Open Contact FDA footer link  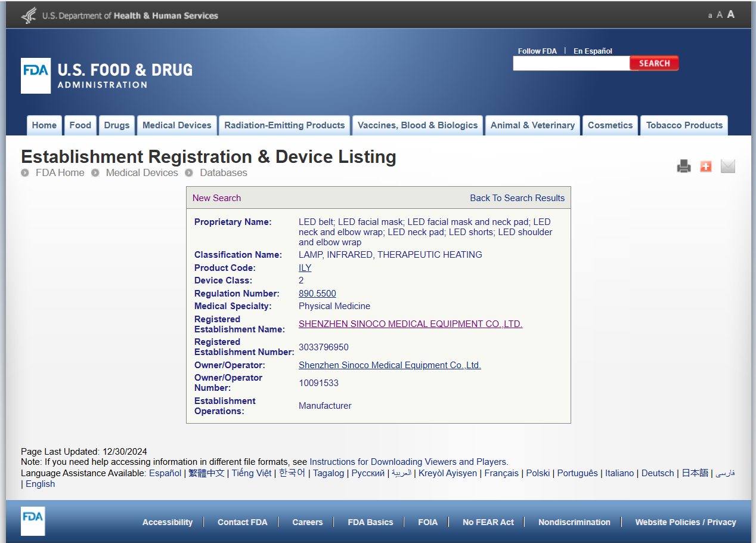pos(243,522)
